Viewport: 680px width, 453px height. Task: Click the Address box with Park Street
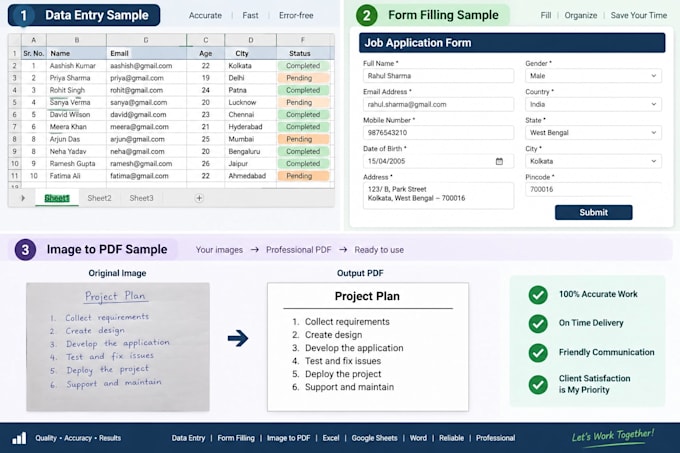point(438,196)
